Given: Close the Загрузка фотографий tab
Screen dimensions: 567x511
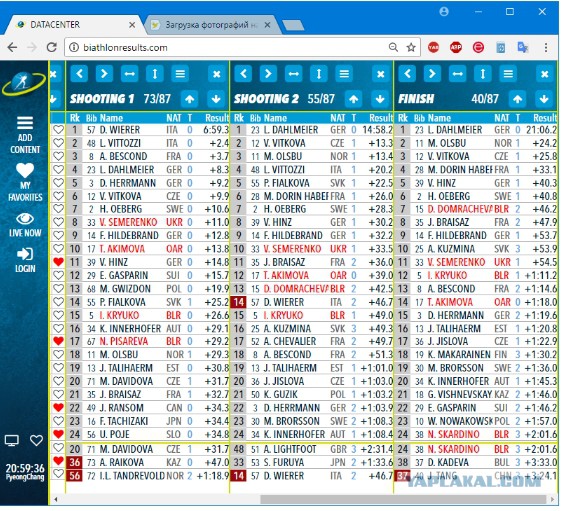Looking at the screenshot, I should pos(267,25).
